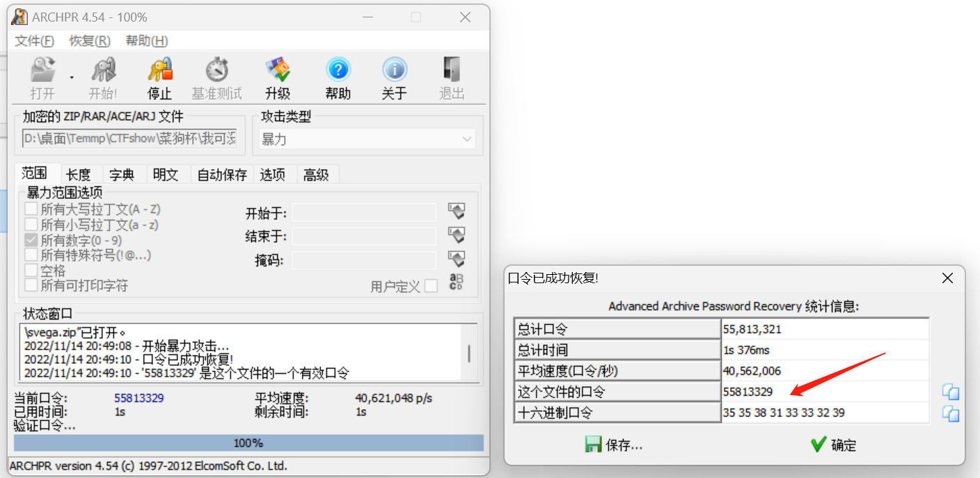This screenshot has width=980, height=478.
Task: Switch to the 选项 tab
Action: [x=273, y=175]
